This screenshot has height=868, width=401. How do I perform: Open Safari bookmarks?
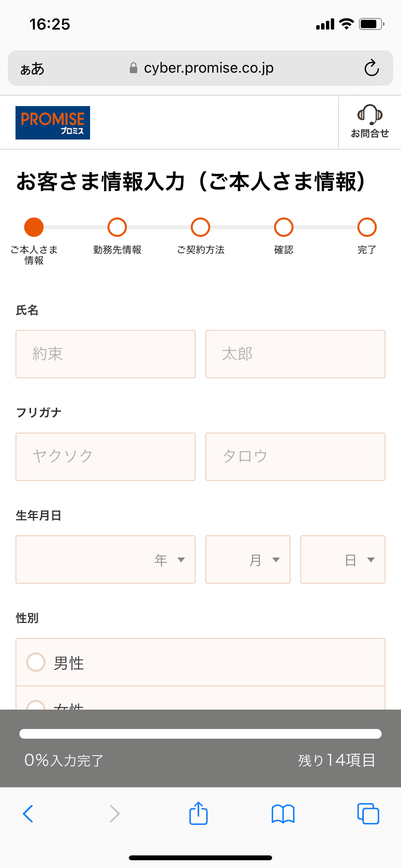click(283, 813)
